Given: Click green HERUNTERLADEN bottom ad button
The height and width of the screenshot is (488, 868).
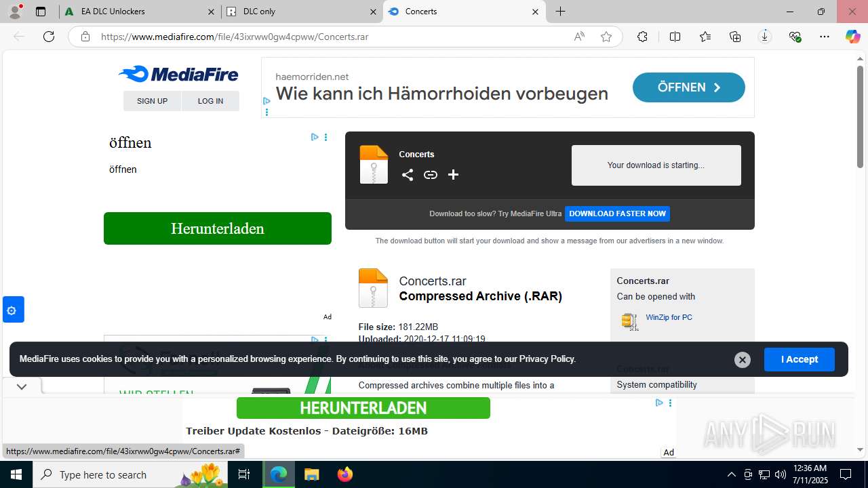Looking at the screenshot, I should tap(363, 408).
